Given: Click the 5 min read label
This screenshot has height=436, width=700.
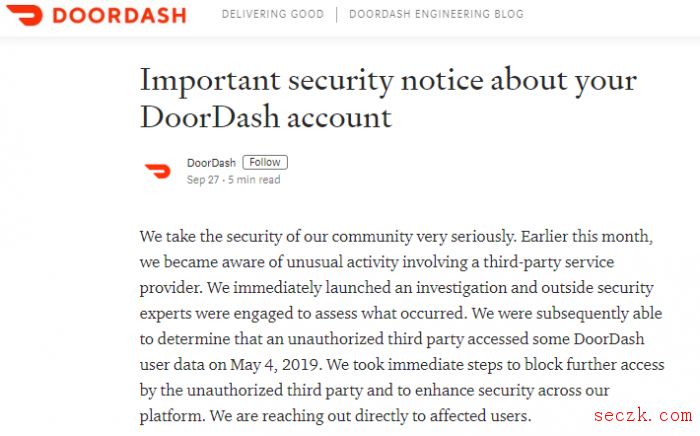Looking at the screenshot, I should tap(254, 180).
